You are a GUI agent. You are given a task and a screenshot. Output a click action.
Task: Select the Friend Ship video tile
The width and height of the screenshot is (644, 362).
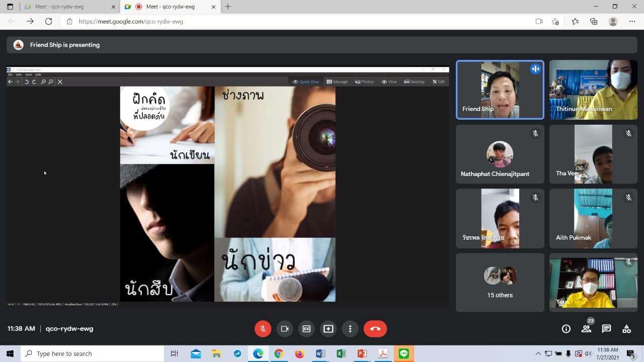500,90
